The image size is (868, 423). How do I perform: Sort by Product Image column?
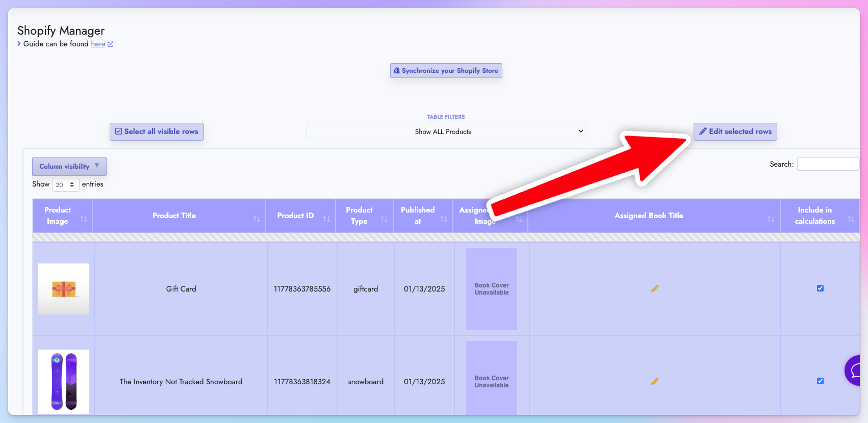tap(63, 216)
